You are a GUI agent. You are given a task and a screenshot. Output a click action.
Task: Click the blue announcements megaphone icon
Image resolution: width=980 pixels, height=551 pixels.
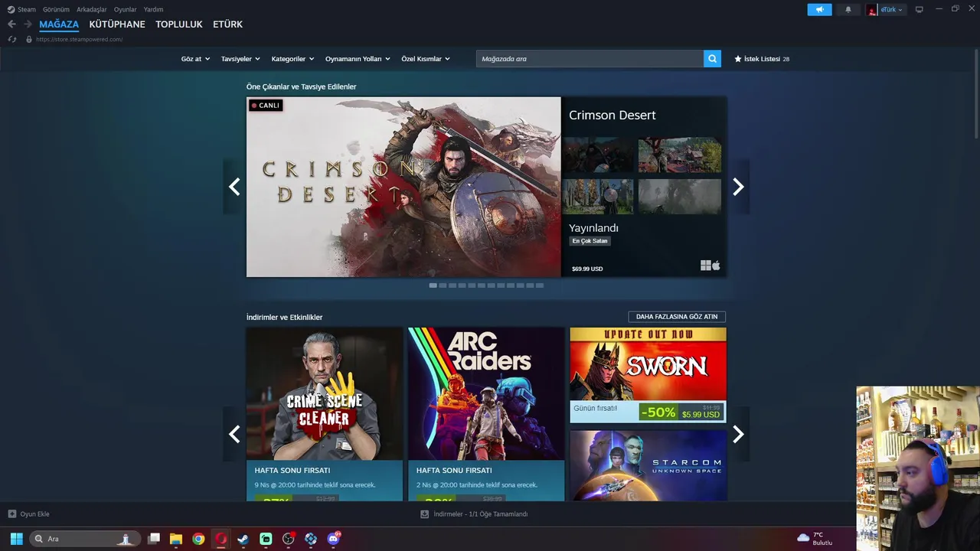click(x=819, y=9)
